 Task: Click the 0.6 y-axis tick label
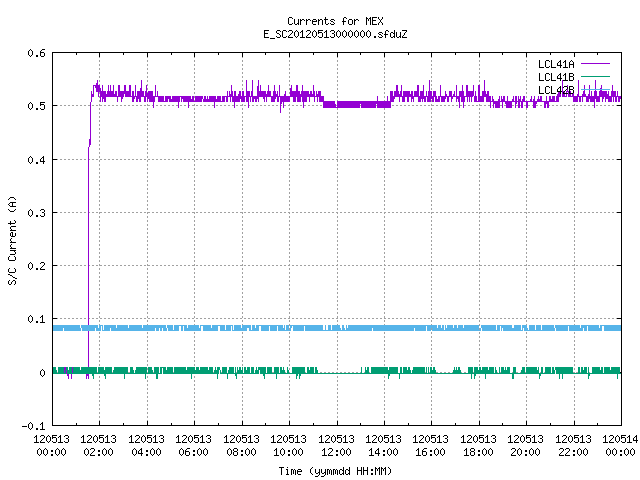click(37, 53)
